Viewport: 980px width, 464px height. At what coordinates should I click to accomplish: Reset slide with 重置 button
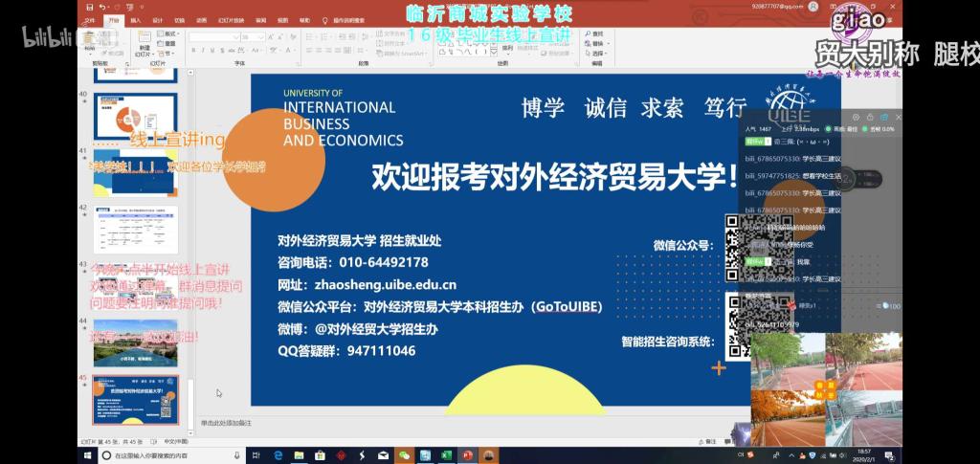point(167,44)
